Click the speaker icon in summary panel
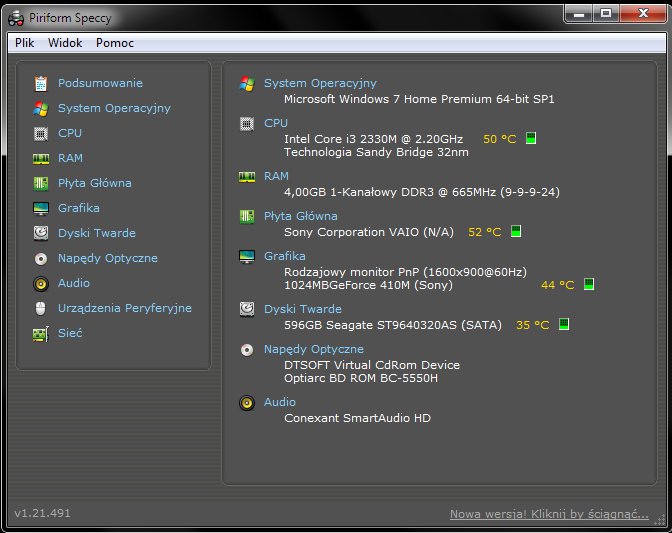Viewport: 672px width, 533px height. tap(247, 403)
